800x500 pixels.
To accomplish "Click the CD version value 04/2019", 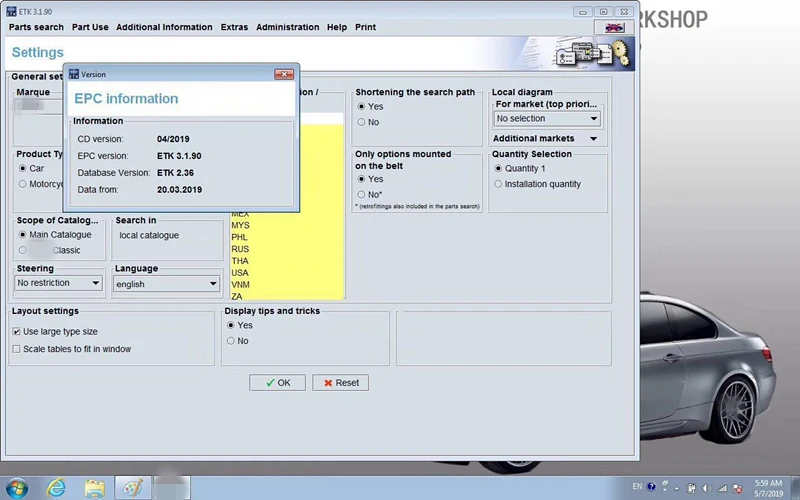I will coord(173,139).
